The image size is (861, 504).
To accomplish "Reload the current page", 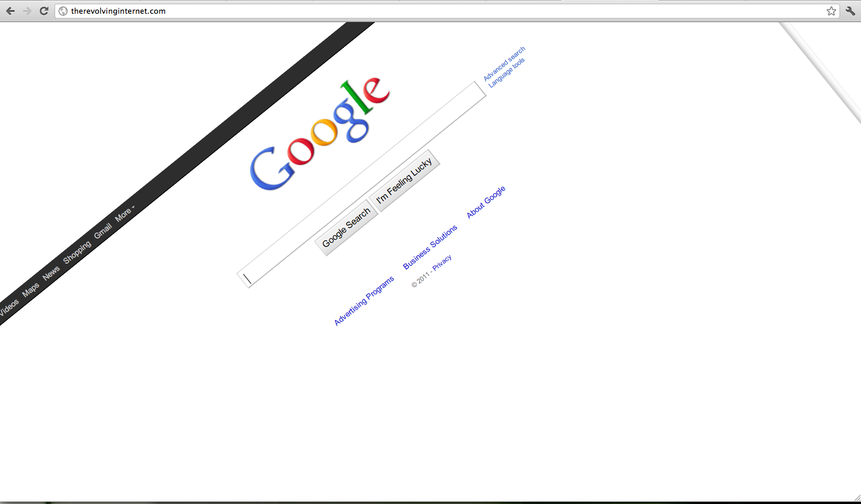I will (x=44, y=11).
